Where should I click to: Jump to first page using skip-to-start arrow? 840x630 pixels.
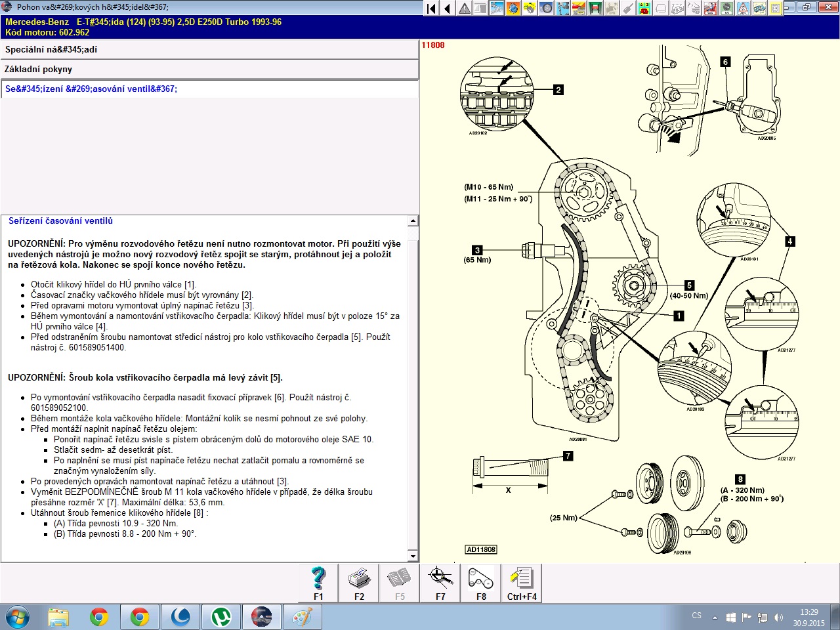(431, 9)
